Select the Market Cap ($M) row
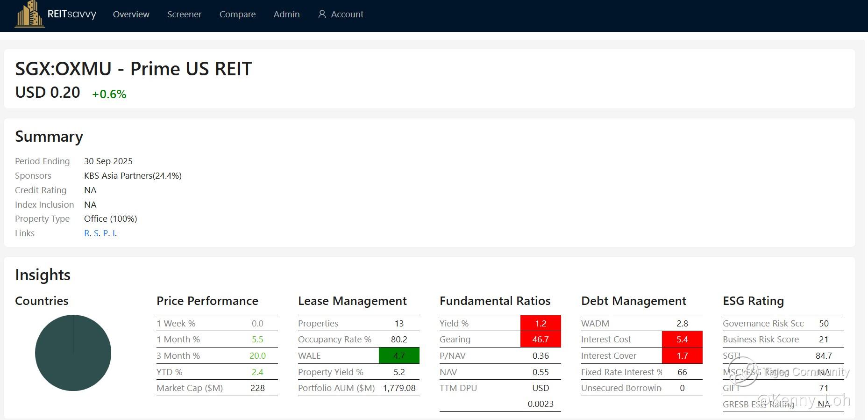868x420 pixels. click(217, 388)
